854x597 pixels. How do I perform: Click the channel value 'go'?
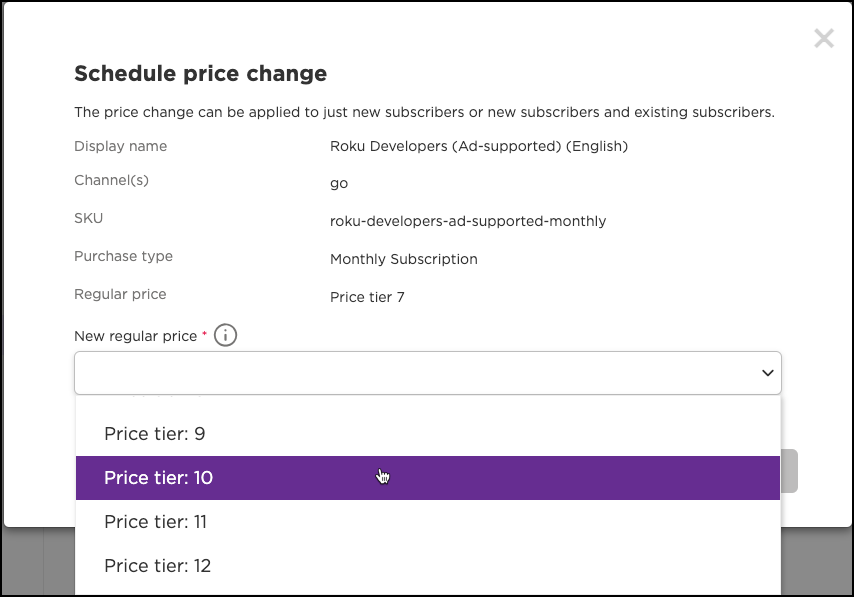point(339,184)
